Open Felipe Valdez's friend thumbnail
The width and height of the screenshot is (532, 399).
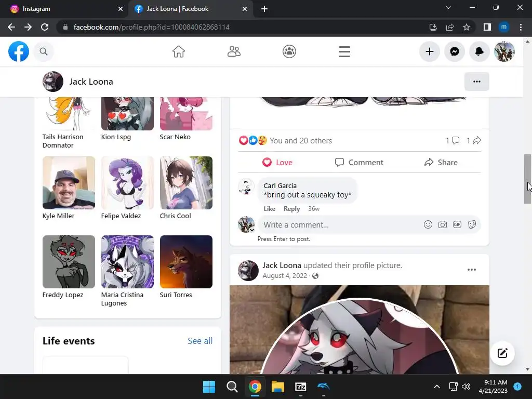point(127,182)
